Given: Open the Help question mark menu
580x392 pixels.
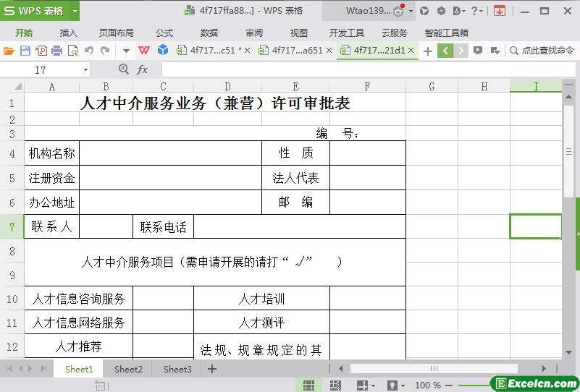Looking at the screenshot, I should (x=476, y=11).
